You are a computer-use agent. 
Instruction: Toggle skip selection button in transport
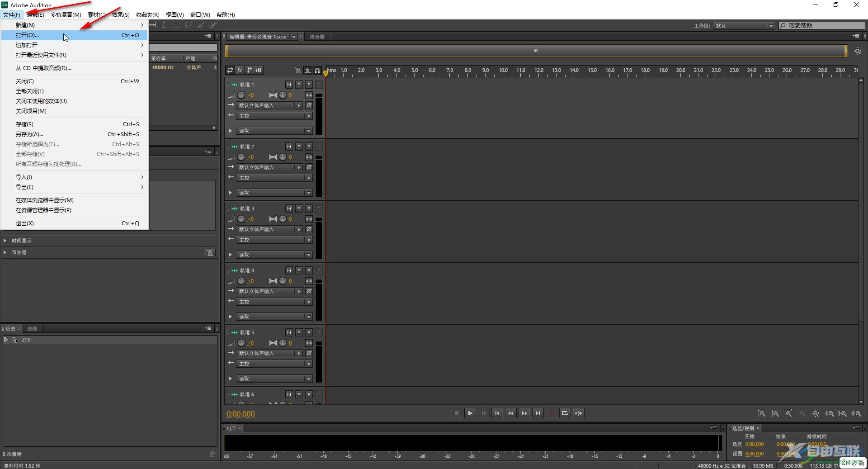point(579,413)
